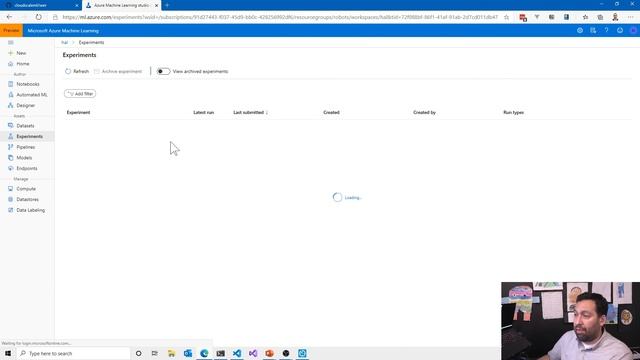Create a New item from sidebar
The height and width of the screenshot is (360, 640).
click(x=17, y=53)
